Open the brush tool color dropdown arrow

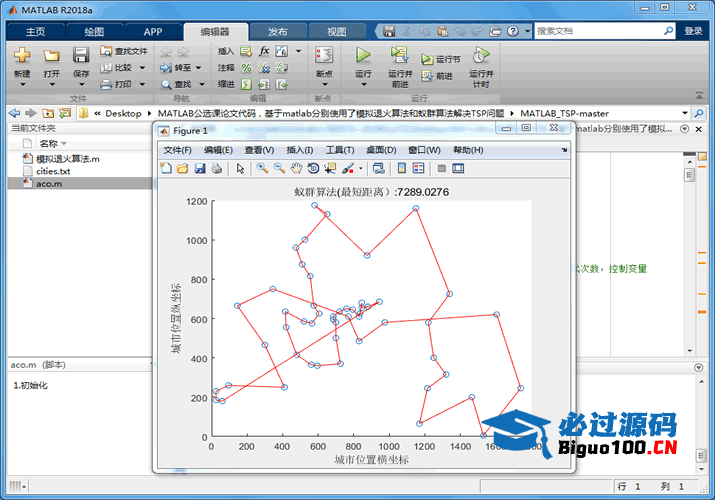pyautogui.click(x=360, y=168)
